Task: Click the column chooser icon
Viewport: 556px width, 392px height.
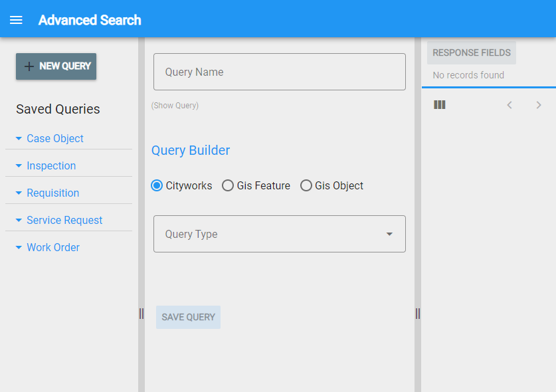Action: coord(439,105)
